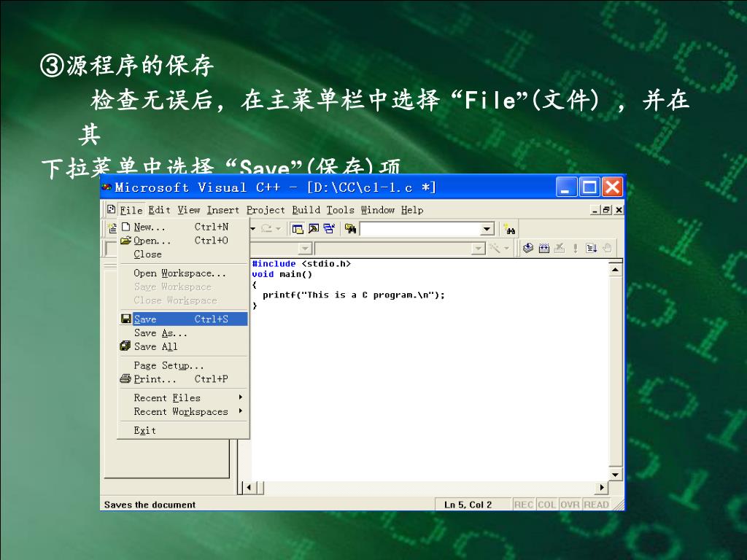Choose Save All menu entry
Image resolution: width=747 pixels, height=560 pixels.
[x=183, y=346]
